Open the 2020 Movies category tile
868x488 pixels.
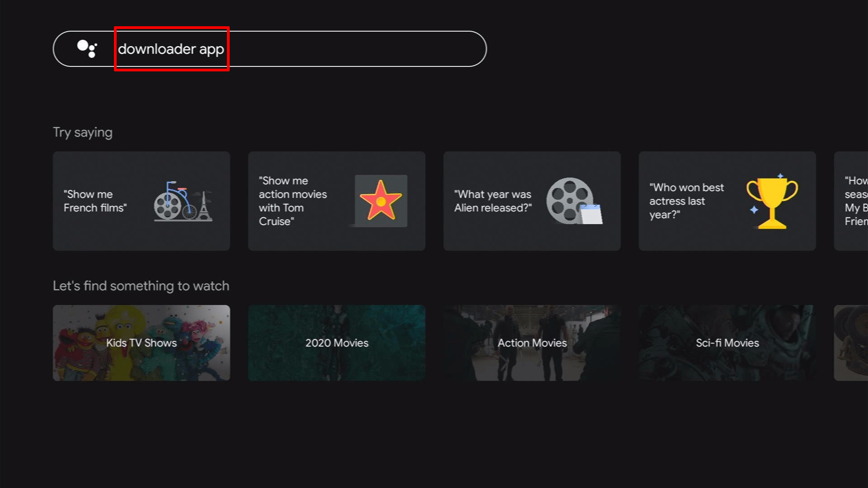click(337, 343)
